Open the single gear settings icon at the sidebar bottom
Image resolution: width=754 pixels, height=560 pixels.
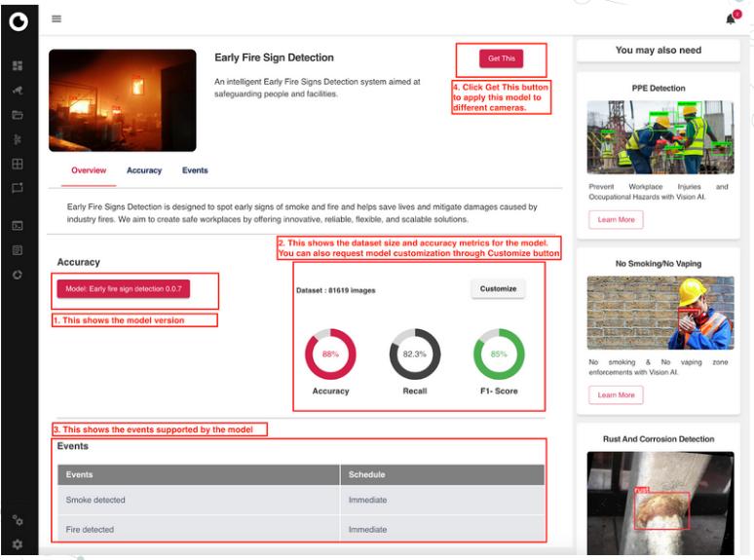pyautogui.click(x=17, y=539)
